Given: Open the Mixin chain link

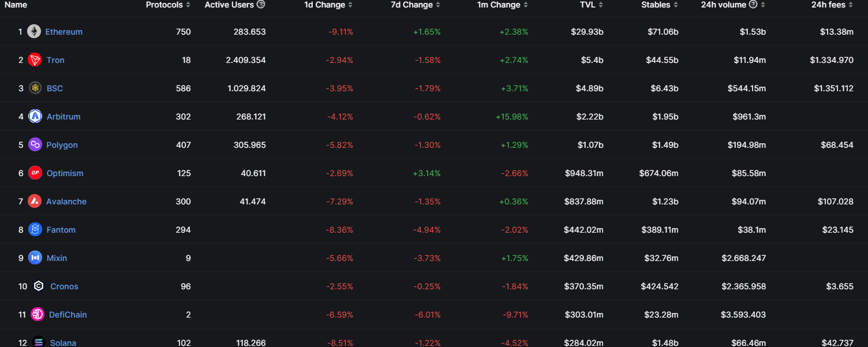Looking at the screenshot, I should point(57,258).
